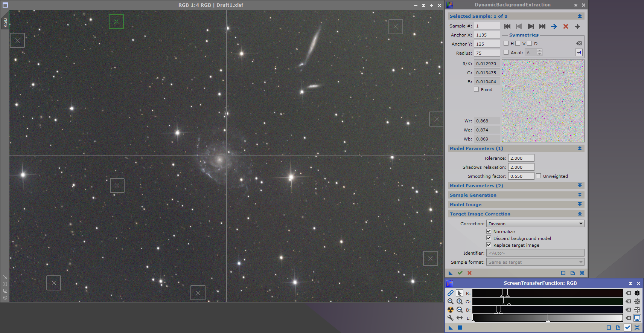644x333 pixels.
Task: Click the STF Auto Stretch radiation icon
Action: tap(451, 310)
